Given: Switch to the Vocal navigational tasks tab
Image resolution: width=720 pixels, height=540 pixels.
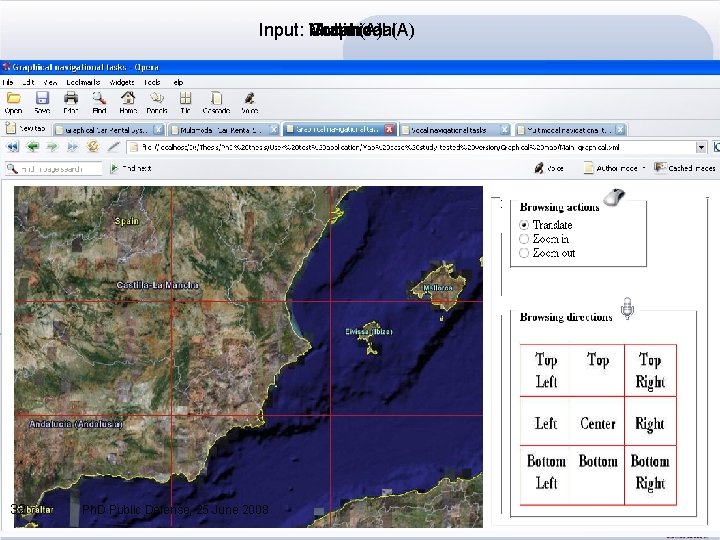Looking at the screenshot, I should point(450,129).
